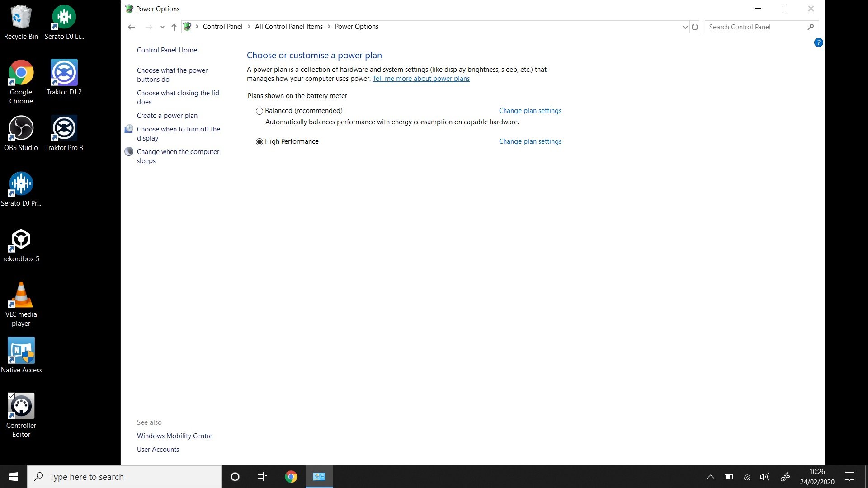Click Tell me more about power plans
The height and width of the screenshot is (488, 868).
pos(420,79)
